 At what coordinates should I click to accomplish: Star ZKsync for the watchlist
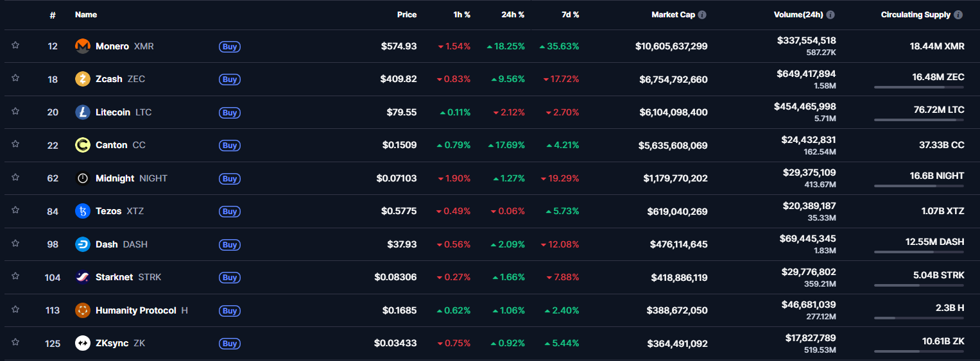[x=15, y=343]
